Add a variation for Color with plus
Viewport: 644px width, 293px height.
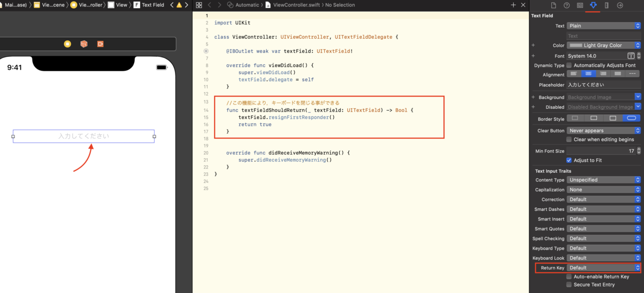533,46
